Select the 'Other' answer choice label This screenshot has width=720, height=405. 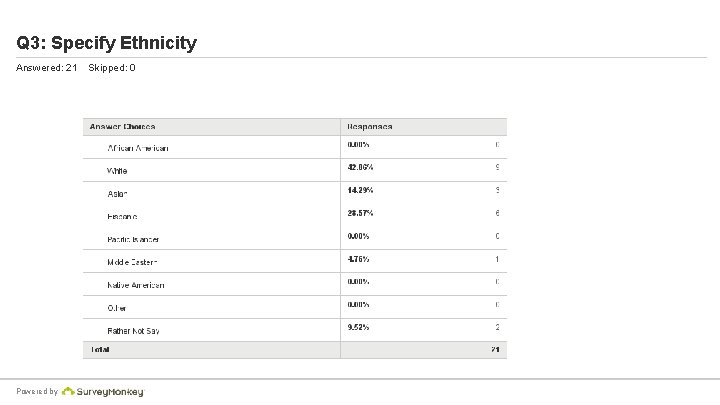coord(118,308)
